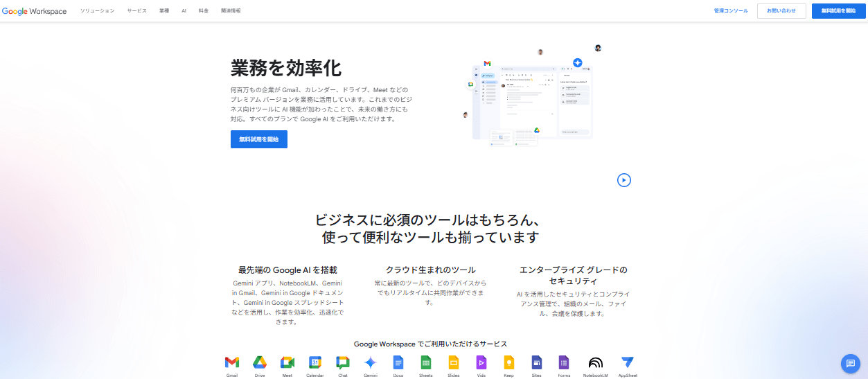Screen dimensions: 868x379
Task: Click the 業務を効率化 heading
Action: pyautogui.click(x=286, y=68)
